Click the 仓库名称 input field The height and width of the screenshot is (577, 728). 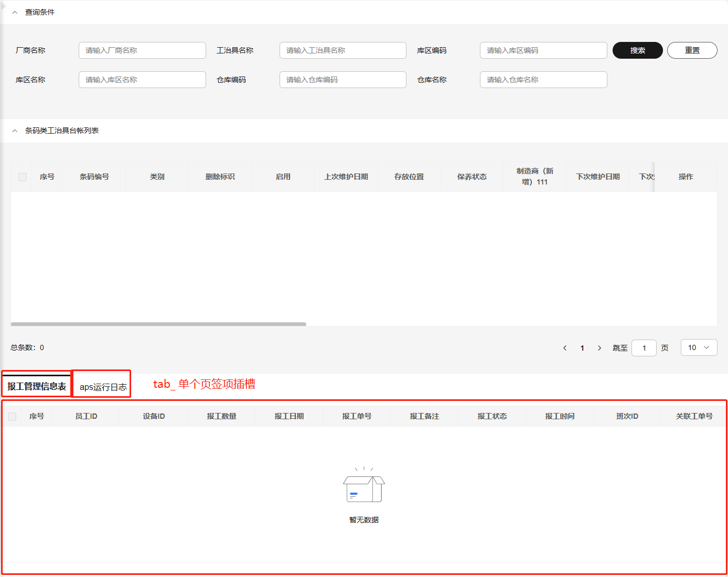(x=543, y=80)
